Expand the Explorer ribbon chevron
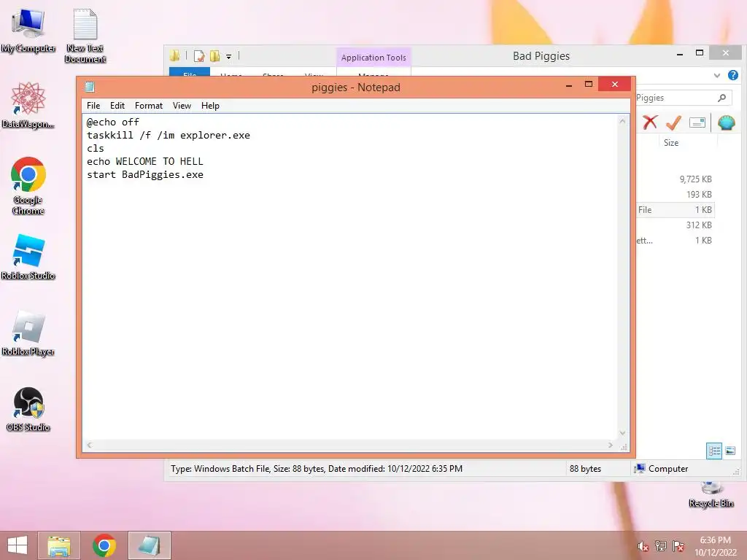 pyautogui.click(x=716, y=75)
